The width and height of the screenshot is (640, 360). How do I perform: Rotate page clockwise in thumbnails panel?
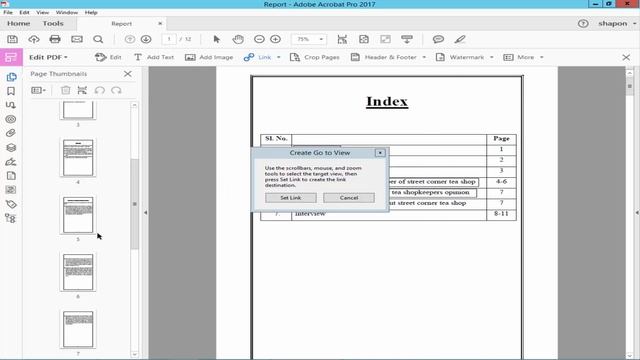coord(116,90)
